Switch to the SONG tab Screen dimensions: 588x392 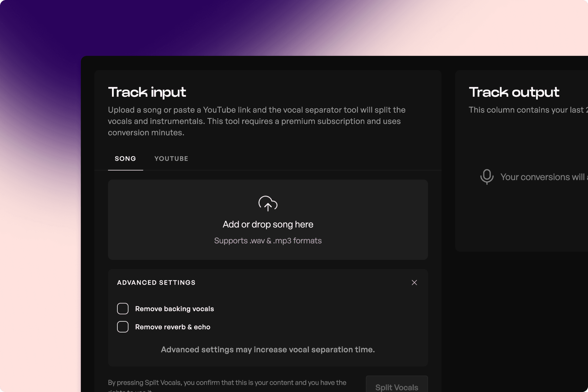125,159
